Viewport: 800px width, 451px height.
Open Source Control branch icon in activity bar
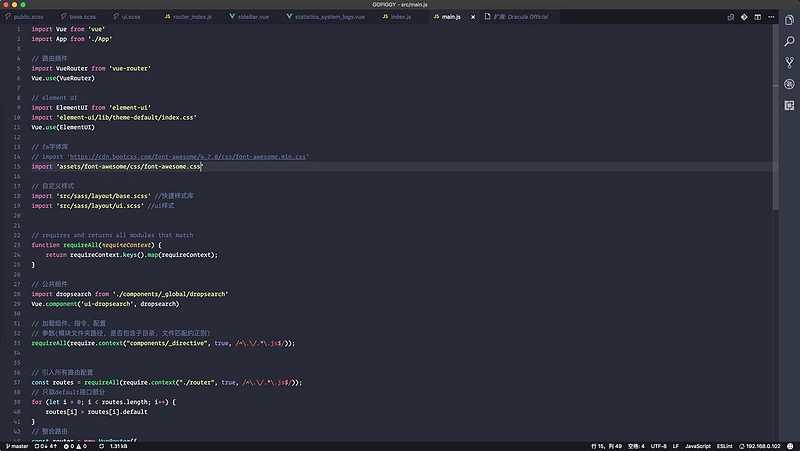click(789, 63)
